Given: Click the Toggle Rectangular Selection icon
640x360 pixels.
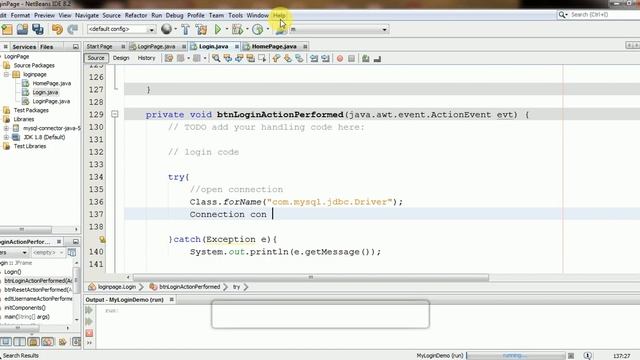Looking at the screenshot, I should (x=262, y=58).
